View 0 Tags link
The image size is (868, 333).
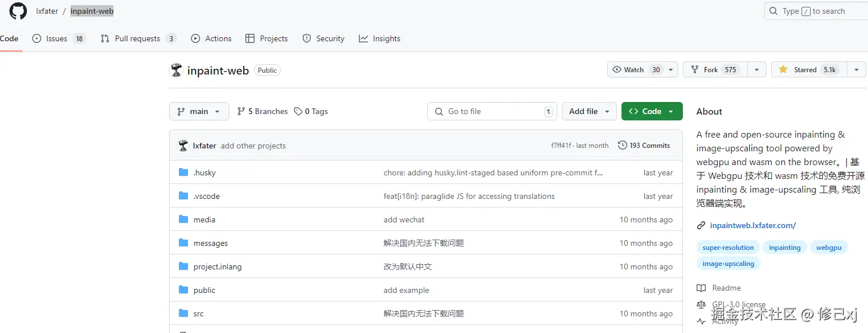(x=311, y=111)
